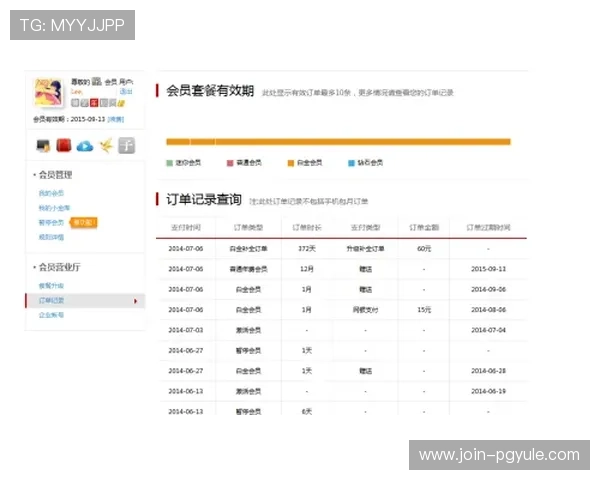Open fourth link under 会员管理 section
Image resolution: width=600 pixels, height=480 pixels.
[51, 237]
